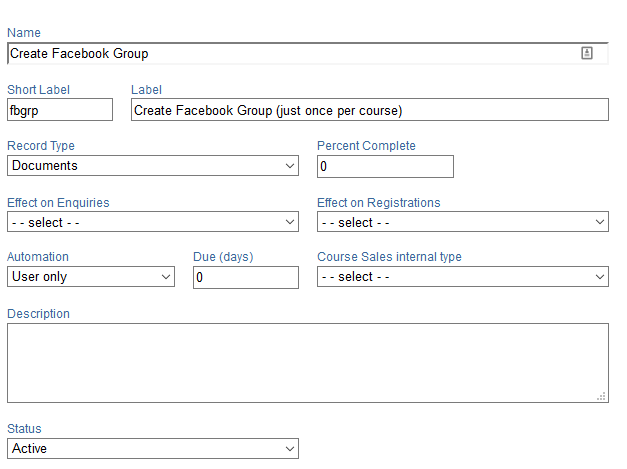
Task: Open the Status dropdown showing Active
Action: [x=152, y=449]
